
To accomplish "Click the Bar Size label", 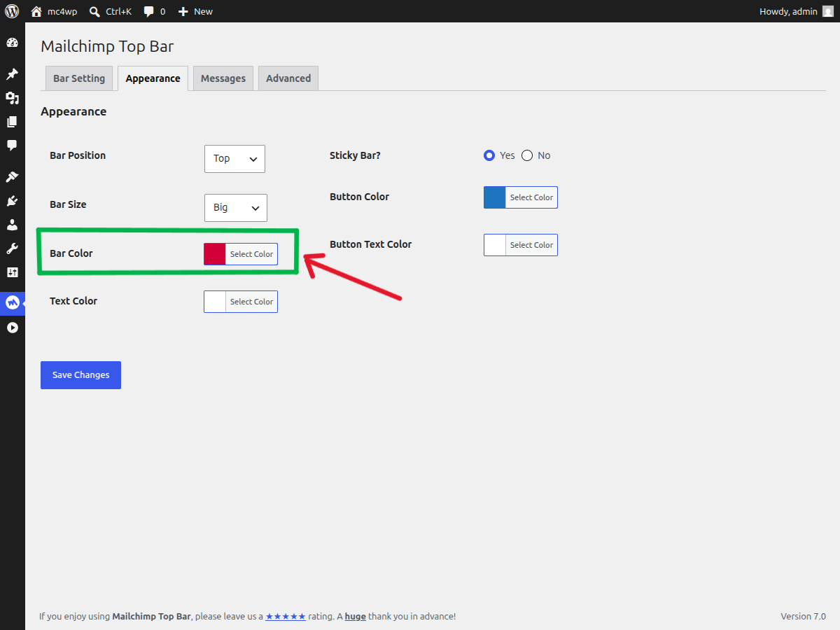I will click(x=68, y=204).
